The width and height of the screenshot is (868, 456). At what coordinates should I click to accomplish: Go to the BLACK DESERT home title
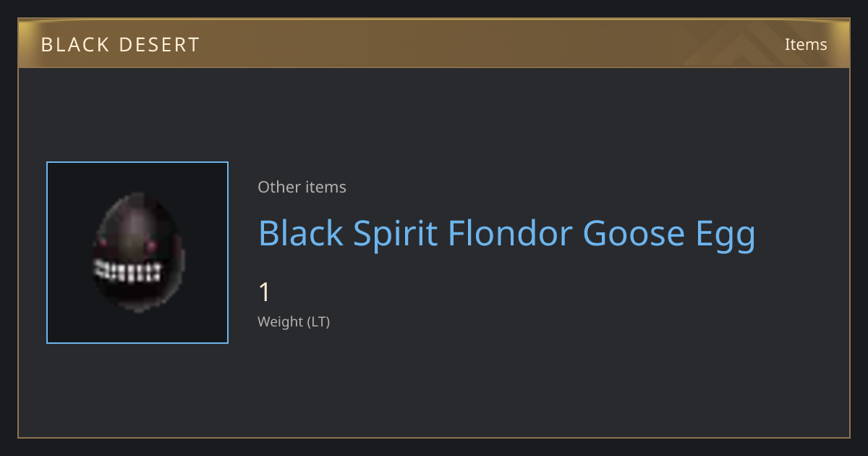click(120, 45)
